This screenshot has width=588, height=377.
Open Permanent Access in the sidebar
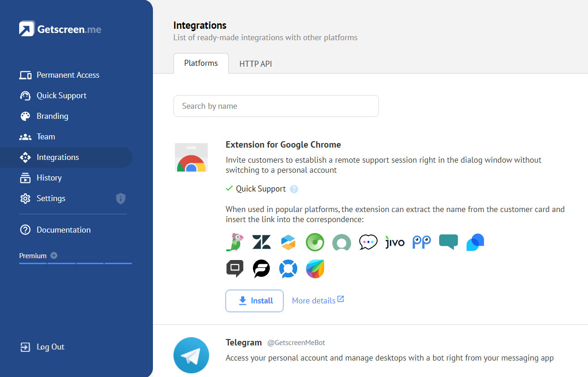click(68, 75)
